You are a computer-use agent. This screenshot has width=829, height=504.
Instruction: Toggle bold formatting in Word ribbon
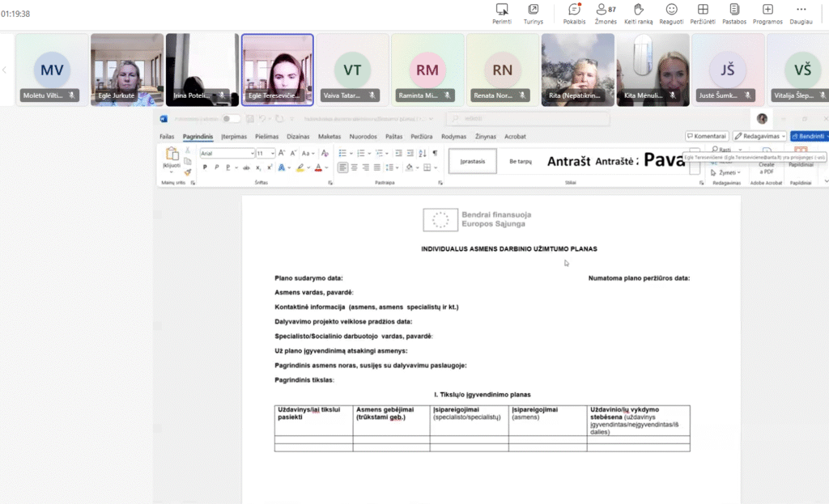coord(205,167)
